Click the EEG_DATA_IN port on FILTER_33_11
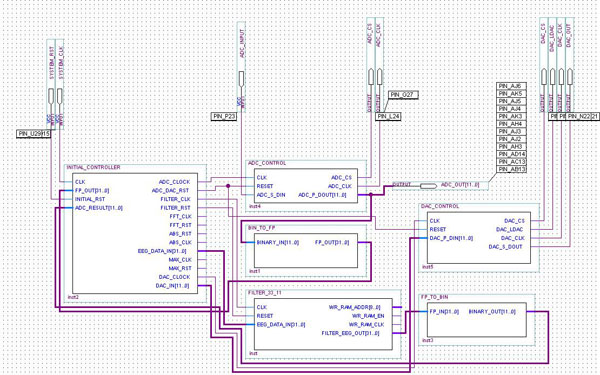The height and width of the screenshot is (375, 600). click(x=281, y=325)
